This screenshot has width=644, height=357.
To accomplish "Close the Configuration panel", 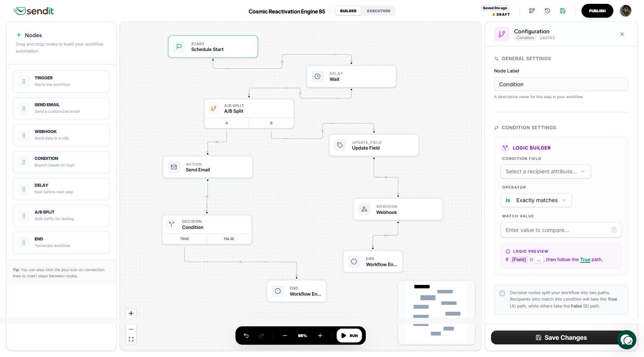I will [x=622, y=34].
